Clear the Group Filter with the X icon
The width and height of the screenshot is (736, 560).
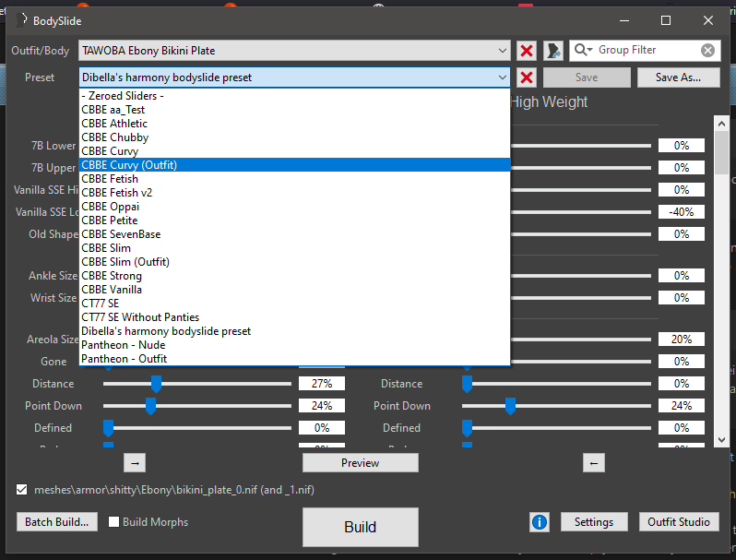coord(707,51)
